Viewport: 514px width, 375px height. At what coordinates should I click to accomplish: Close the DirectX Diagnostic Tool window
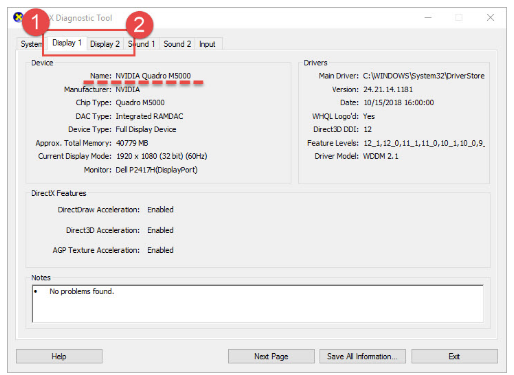(490, 17)
